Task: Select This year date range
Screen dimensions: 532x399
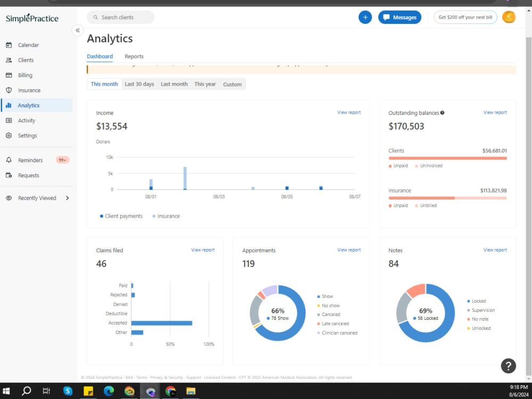Action: pos(205,84)
